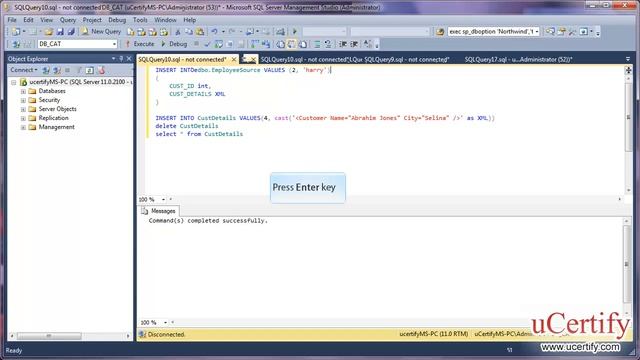Click the Activity Monitor icon in Object Explorer toolbar
640x360 pixels.
[101, 70]
